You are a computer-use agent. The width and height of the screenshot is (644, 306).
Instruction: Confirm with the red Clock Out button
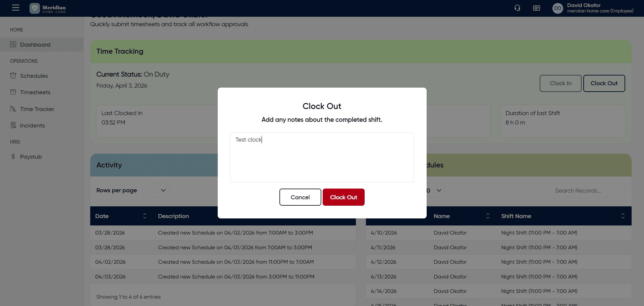click(x=343, y=197)
